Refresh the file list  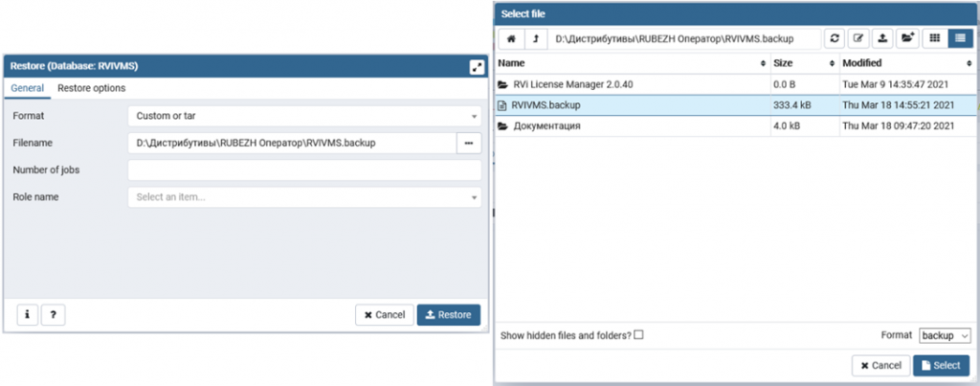835,38
